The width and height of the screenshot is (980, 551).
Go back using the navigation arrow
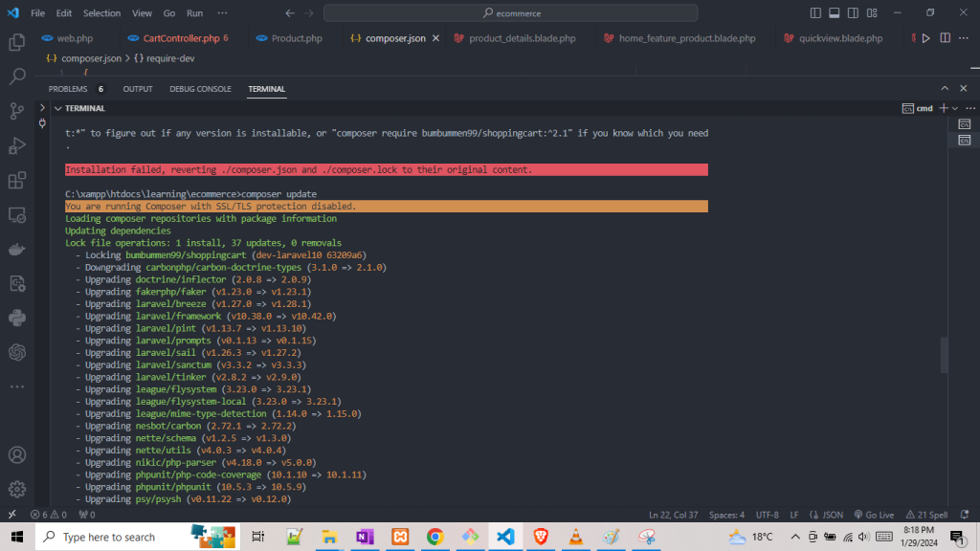point(290,12)
